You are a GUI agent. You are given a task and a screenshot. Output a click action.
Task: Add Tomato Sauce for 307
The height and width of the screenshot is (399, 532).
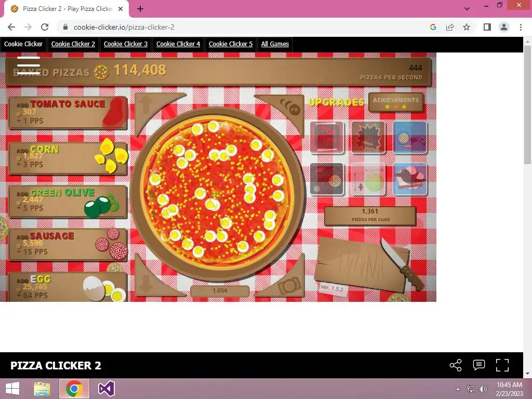coord(68,113)
